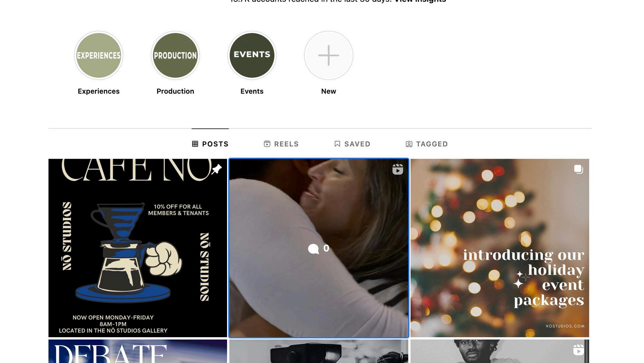Add a new highlight with plus circle
The height and width of the screenshot is (363, 644).
[x=329, y=55]
